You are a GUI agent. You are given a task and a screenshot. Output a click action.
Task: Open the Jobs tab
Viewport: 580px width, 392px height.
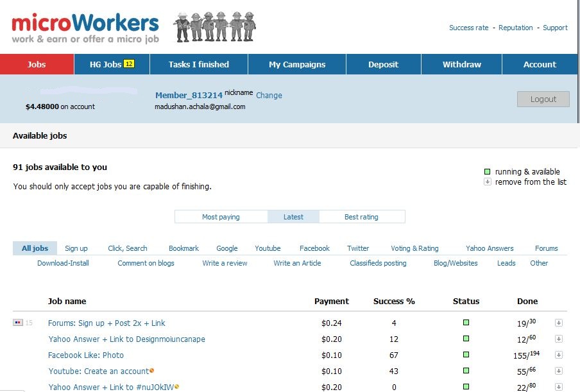click(x=37, y=64)
